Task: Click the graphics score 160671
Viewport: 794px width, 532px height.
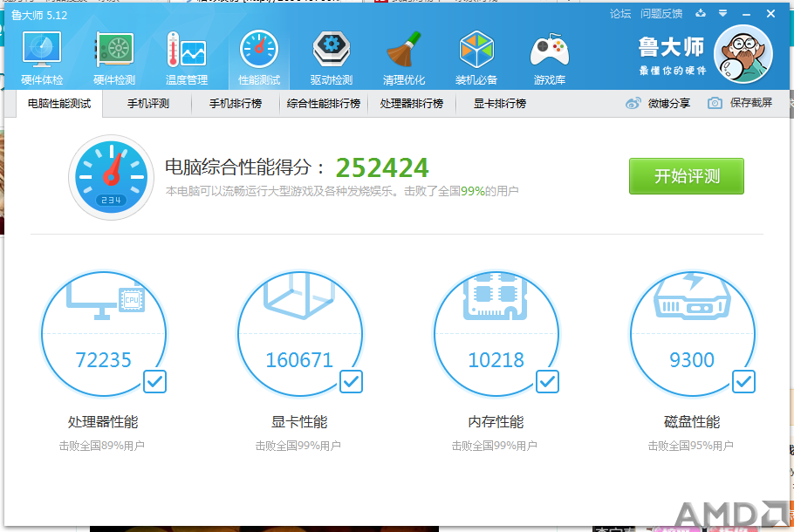Action: tap(299, 360)
